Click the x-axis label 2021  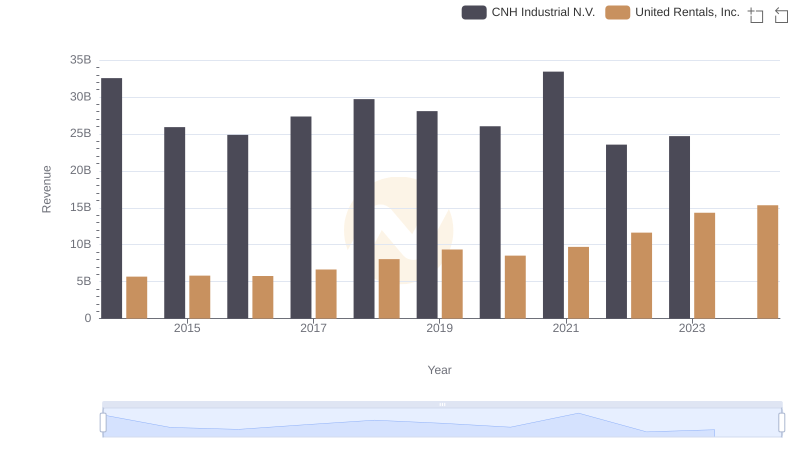[x=566, y=328]
